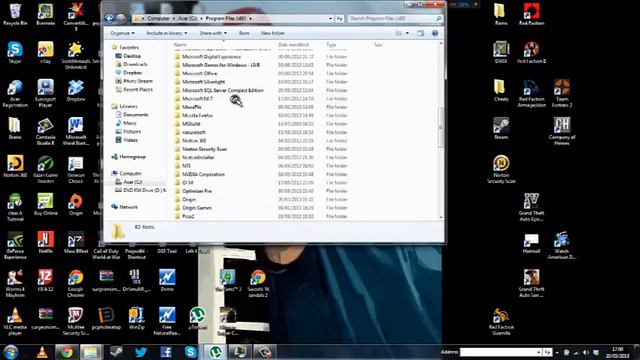Select the Mozilla Firefox folder
The width and height of the screenshot is (640, 360).
198,116
